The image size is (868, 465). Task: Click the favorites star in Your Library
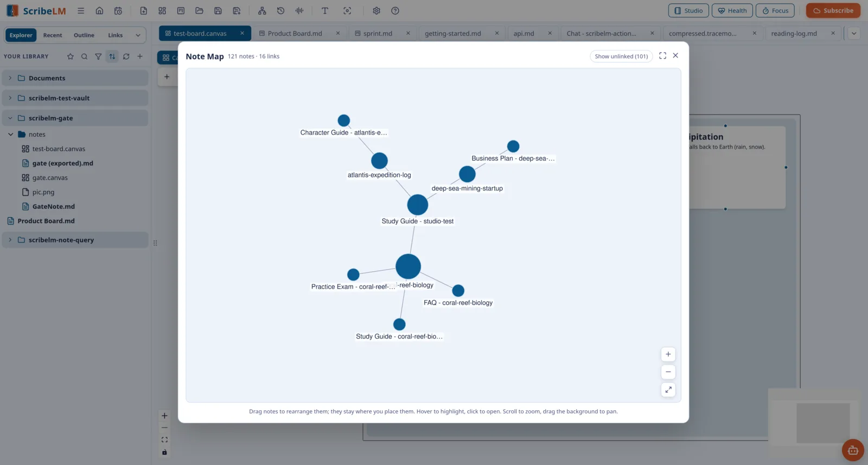tap(71, 56)
